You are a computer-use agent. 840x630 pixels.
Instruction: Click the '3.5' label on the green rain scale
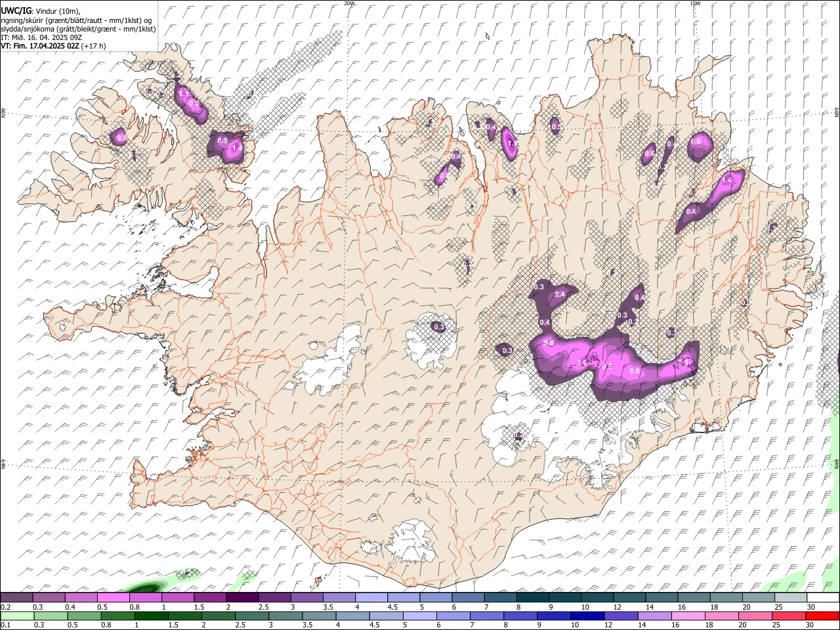(306, 625)
